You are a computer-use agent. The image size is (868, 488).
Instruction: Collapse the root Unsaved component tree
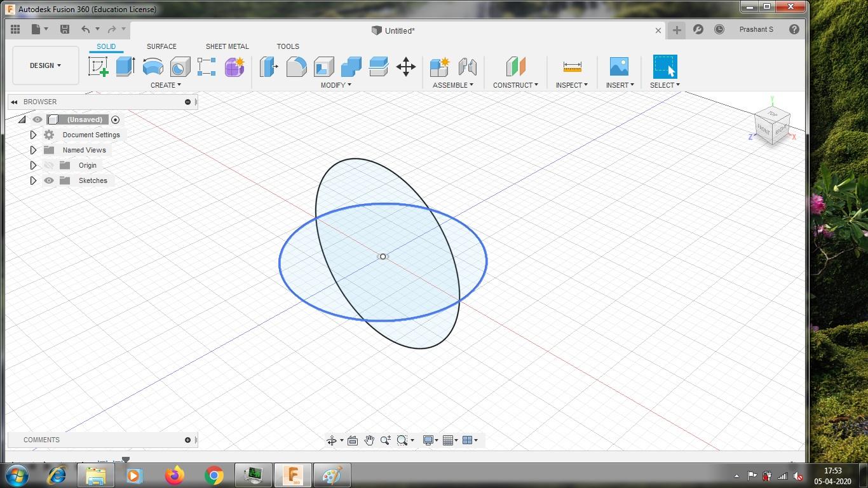point(22,119)
